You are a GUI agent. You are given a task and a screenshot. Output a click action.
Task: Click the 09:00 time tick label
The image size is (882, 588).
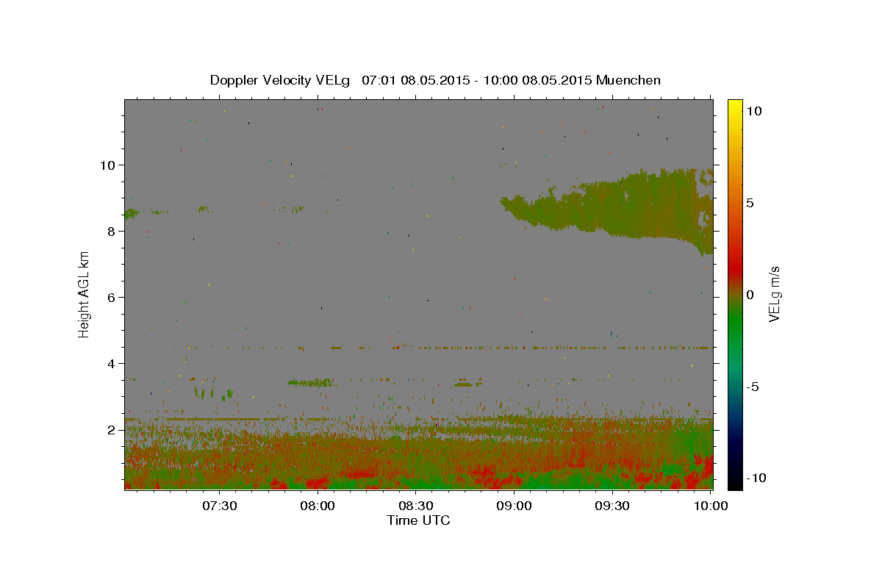514,506
